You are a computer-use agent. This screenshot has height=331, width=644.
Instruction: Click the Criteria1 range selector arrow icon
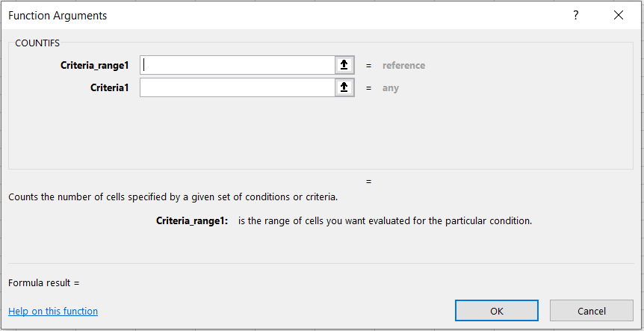344,87
